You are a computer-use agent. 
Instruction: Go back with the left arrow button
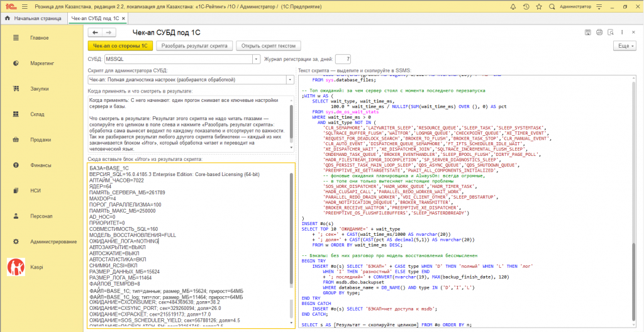click(96, 33)
